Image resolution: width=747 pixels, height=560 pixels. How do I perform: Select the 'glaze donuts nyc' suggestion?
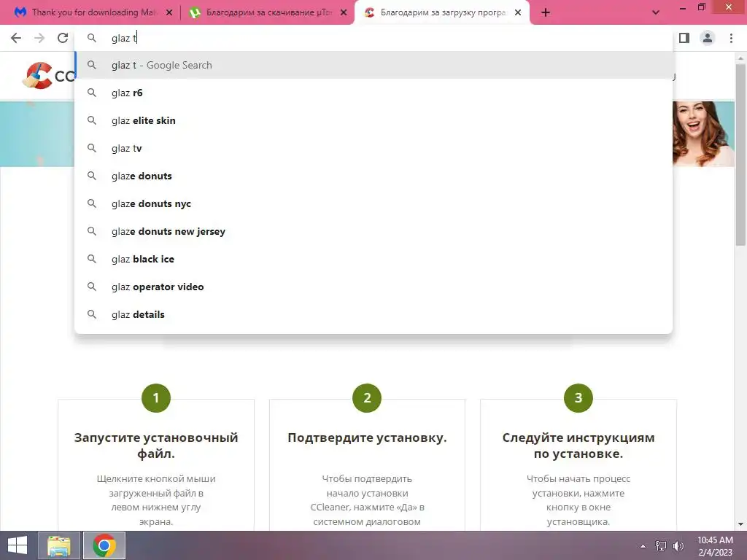coord(373,203)
